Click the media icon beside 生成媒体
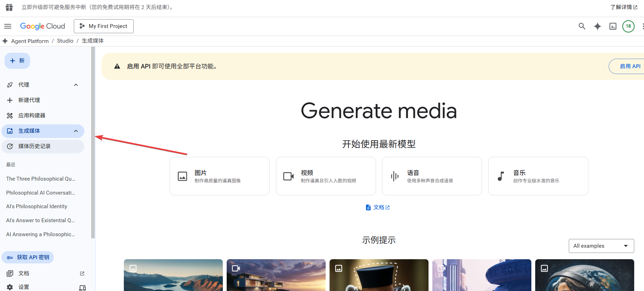 tap(10, 131)
